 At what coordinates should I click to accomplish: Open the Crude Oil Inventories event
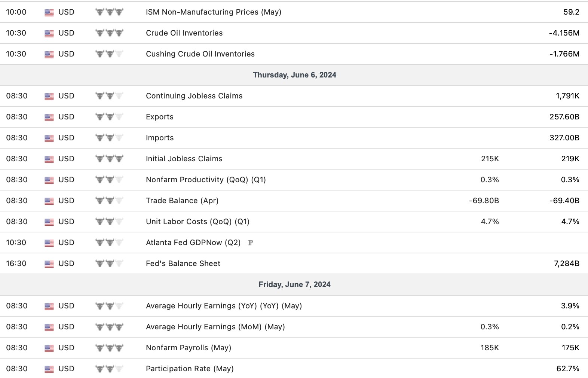(x=184, y=33)
